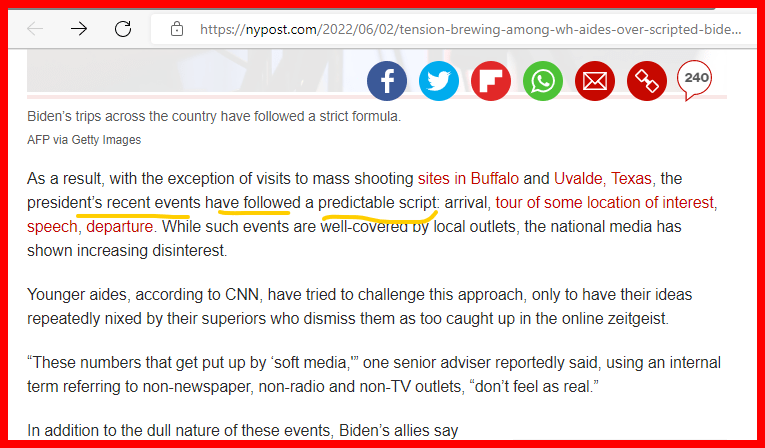Email the article using the envelope icon
The width and height of the screenshot is (765, 448).
pos(595,81)
